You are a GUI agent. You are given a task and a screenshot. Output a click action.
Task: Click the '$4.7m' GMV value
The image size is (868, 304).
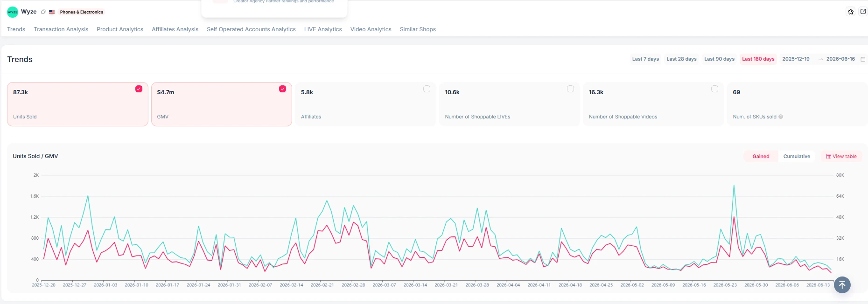click(x=166, y=92)
